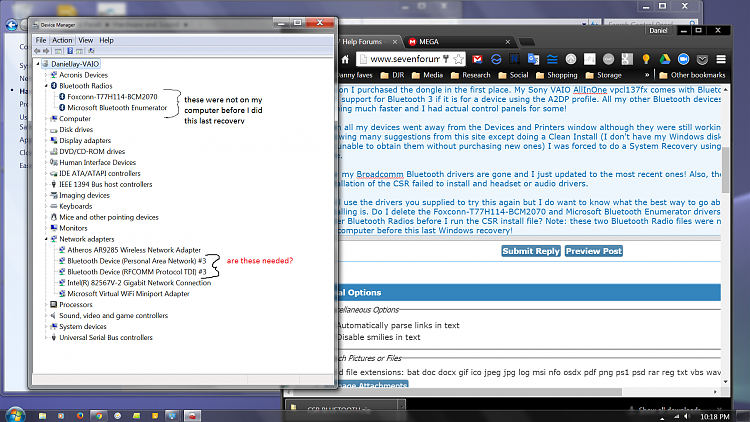Click the volume icon in system tray

pyautogui.click(x=687, y=417)
